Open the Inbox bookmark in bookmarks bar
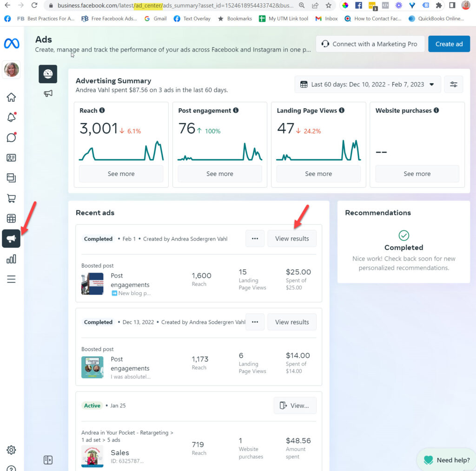 (326, 19)
